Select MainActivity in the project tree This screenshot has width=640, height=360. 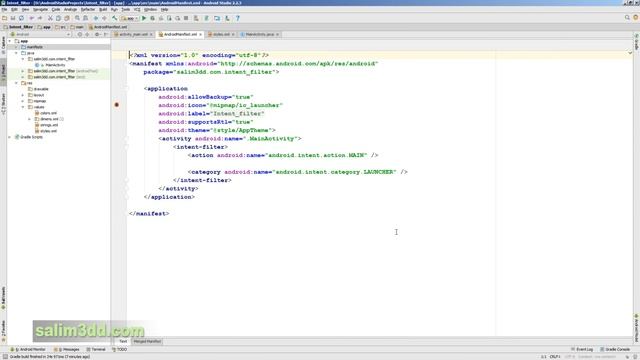(x=55, y=65)
